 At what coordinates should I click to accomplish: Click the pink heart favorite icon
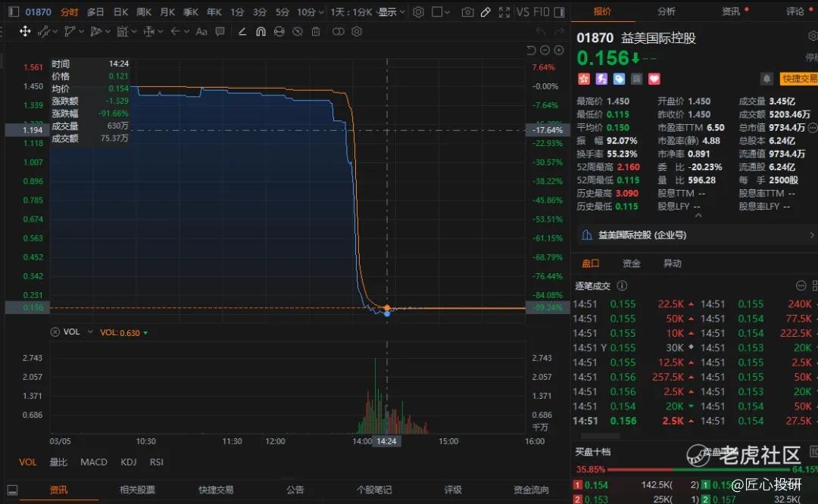[x=654, y=79]
